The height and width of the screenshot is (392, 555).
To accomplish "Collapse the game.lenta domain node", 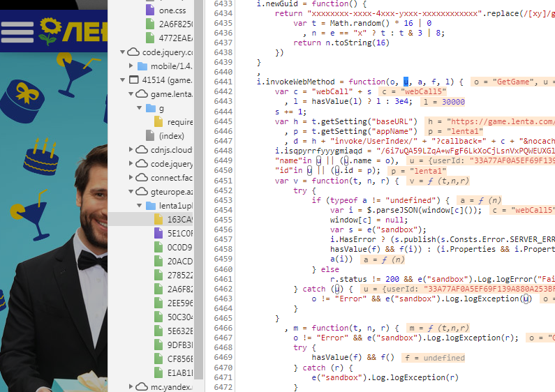I will (x=131, y=94).
